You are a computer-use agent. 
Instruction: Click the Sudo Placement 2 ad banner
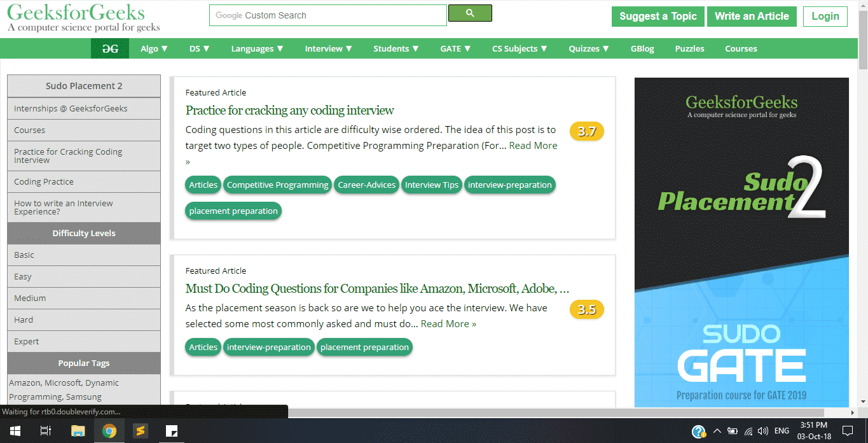click(x=741, y=243)
